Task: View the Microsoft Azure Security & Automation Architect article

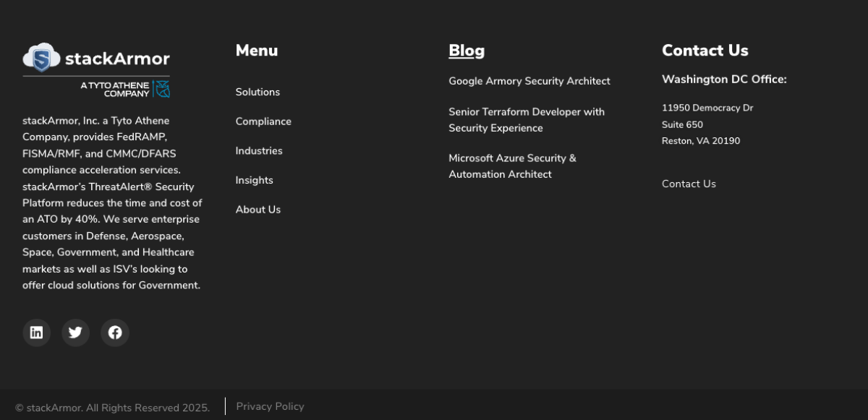Action: coord(512,166)
